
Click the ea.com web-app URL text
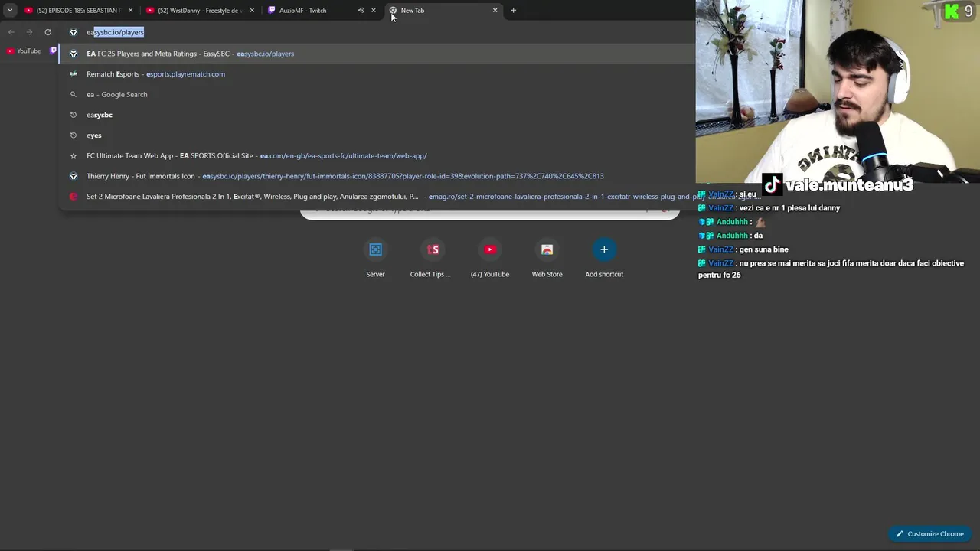click(344, 156)
